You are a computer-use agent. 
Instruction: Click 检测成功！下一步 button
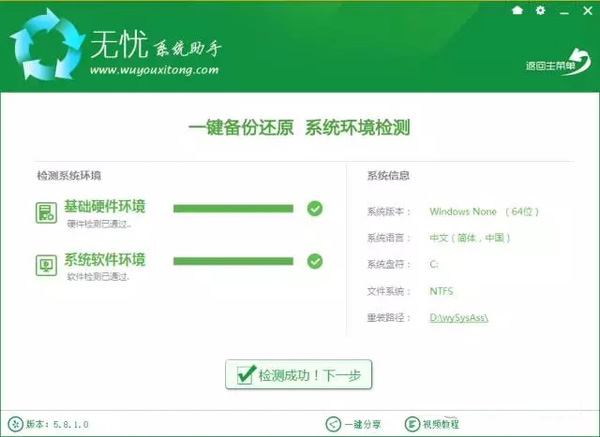[x=298, y=375]
